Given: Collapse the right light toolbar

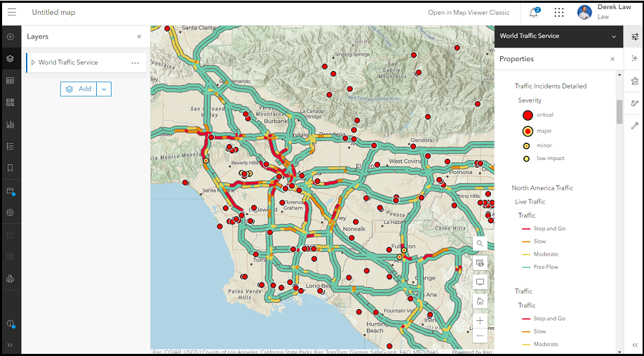Looking at the screenshot, I should (635, 345).
